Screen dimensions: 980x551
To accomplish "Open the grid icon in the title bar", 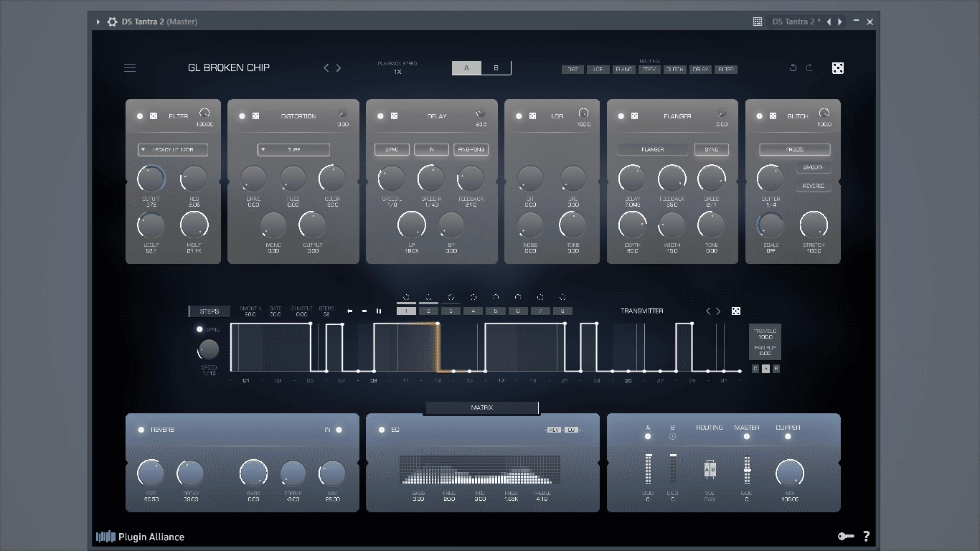I will pos(757,22).
